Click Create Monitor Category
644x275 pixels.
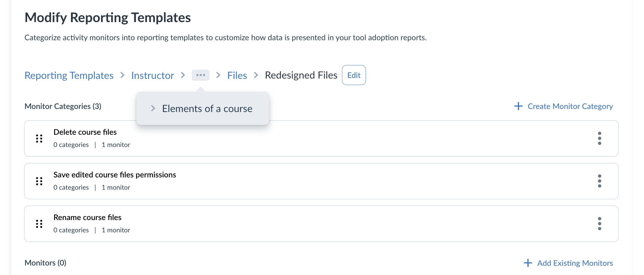(x=570, y=106)
